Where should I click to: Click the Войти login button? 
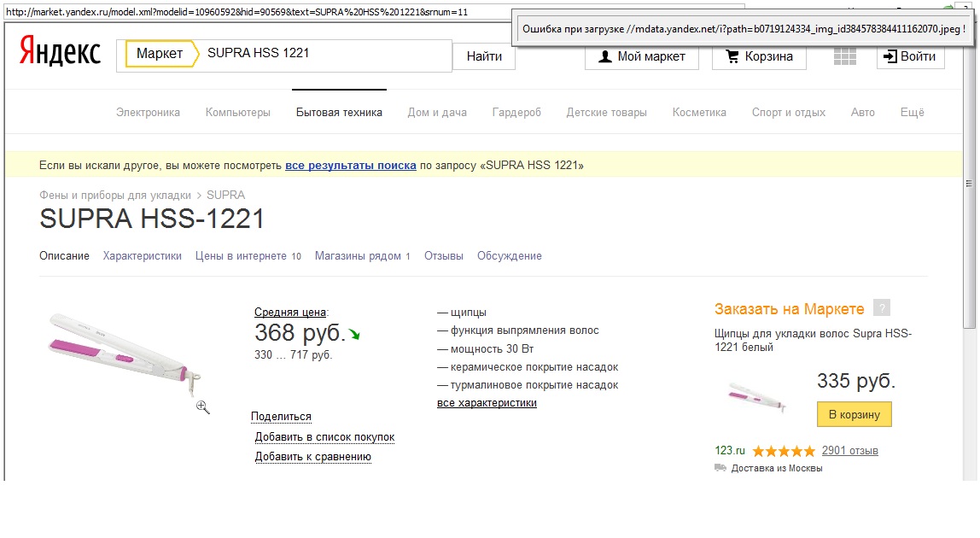910,56
